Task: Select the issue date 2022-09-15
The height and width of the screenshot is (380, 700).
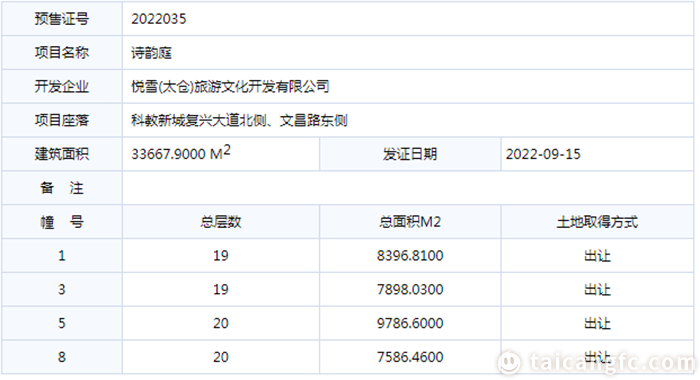Action: tap(543, 154)
